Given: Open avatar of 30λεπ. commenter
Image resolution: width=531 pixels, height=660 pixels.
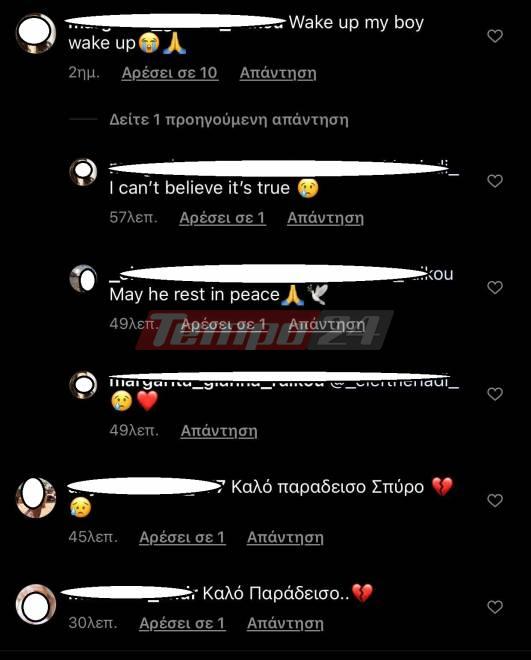Looking at the screenshot, I should [x=36, y=604].
